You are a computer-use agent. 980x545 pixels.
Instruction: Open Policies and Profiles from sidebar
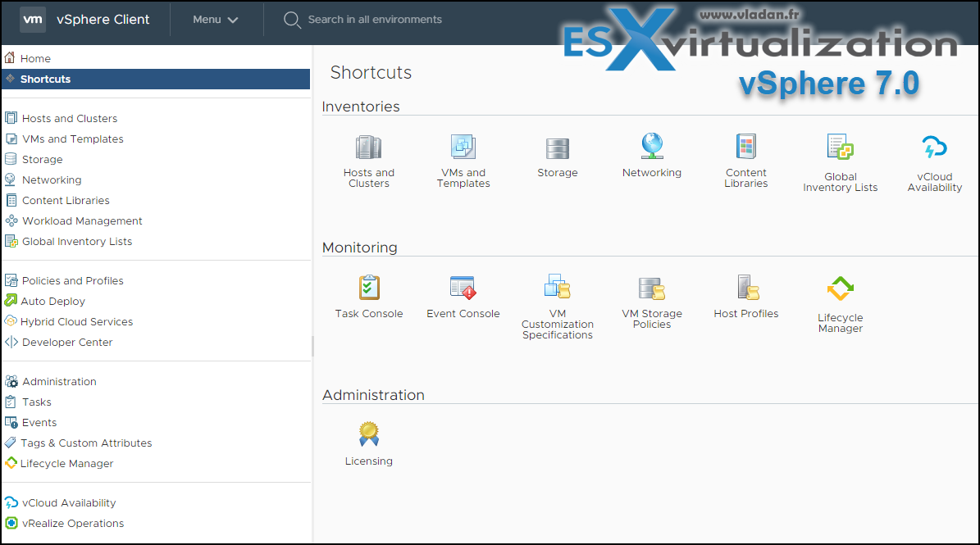click(72, 280)
